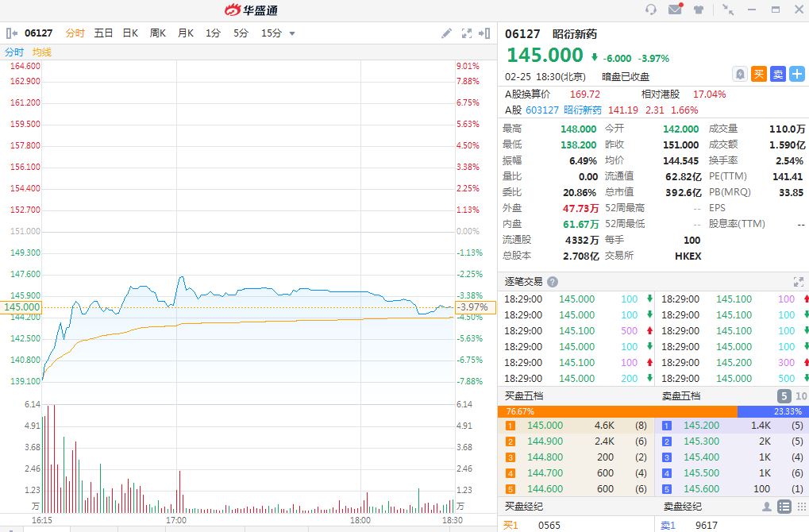Open help for 逐笔交易

coord(553,282)
